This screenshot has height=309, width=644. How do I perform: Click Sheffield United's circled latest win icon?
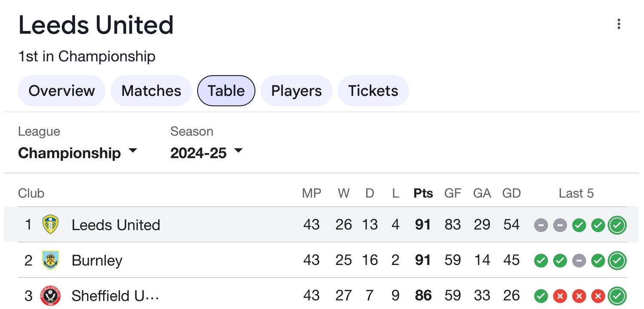[x=617, y=296]
